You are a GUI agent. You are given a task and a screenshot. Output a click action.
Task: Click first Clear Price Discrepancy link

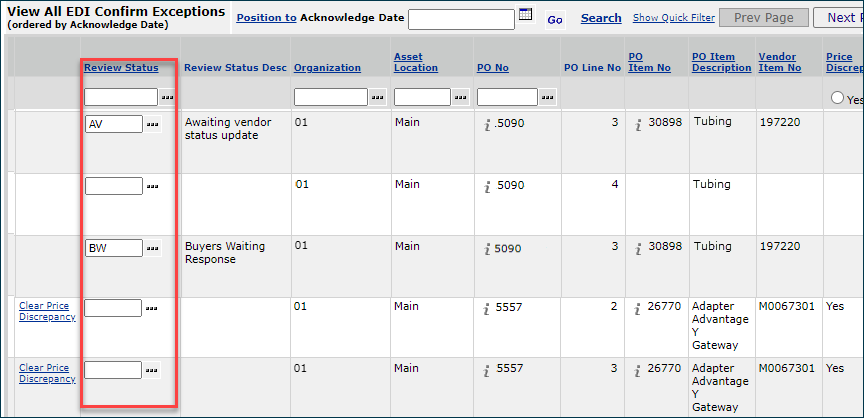(x=47, y=311)
